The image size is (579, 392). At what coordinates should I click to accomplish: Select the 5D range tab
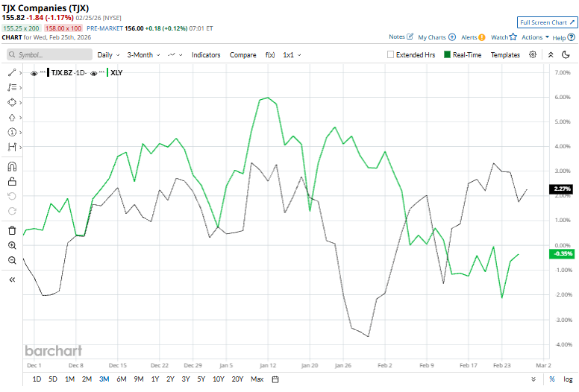(x=53, y=379)
